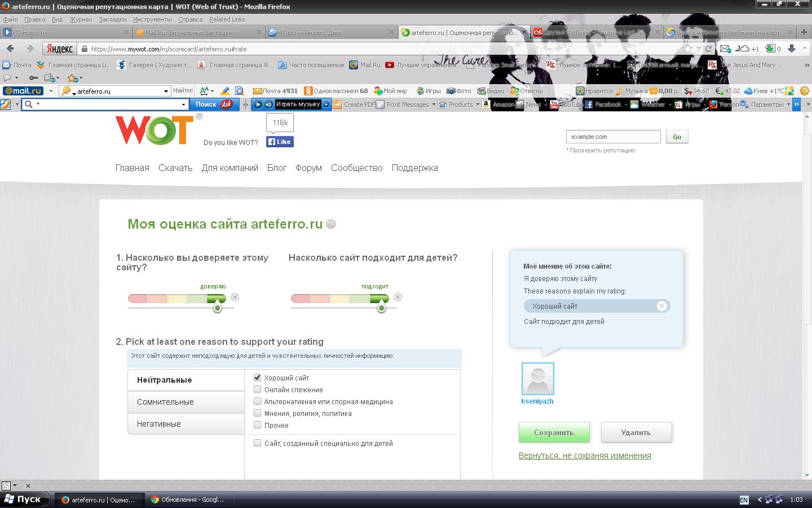
Task: Click the Mail.Ru logo in the toolbar
Action: 23,91
